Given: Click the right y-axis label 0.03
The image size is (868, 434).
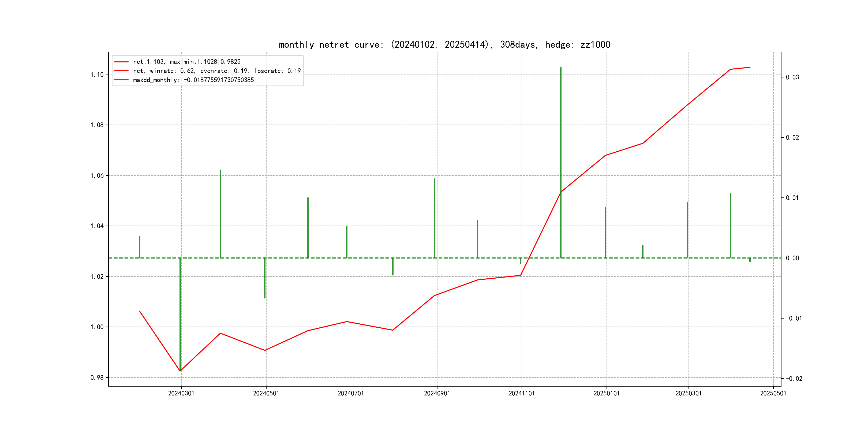Looking at the screenshot, I should (792, 77).
